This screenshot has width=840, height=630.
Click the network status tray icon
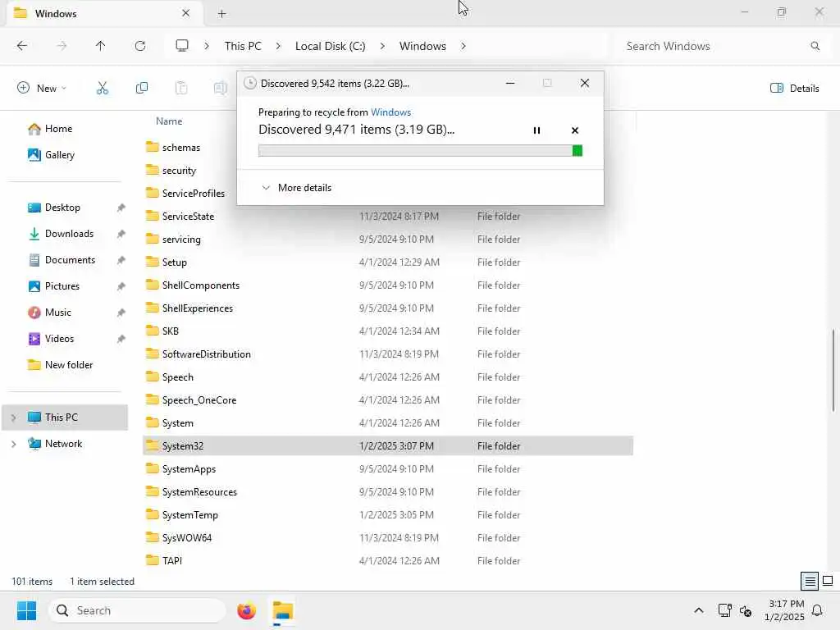(724, 610)
